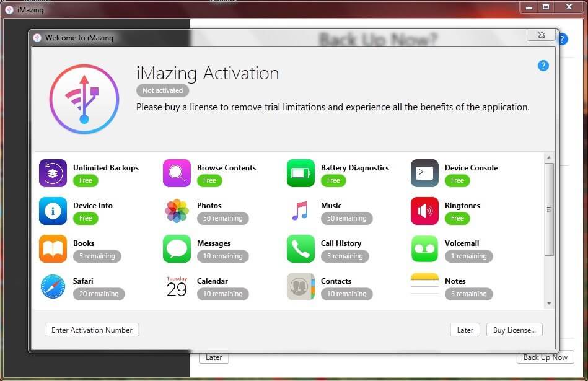This screenshot has width=588, height=381.
Task: Open the Ringtones speaker icon
Action: [424, 211]
